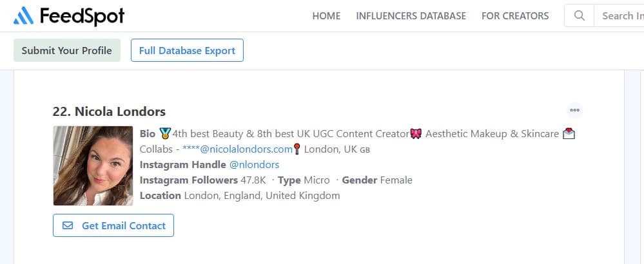Click the Get Email Contact button

tap(113, 225)
